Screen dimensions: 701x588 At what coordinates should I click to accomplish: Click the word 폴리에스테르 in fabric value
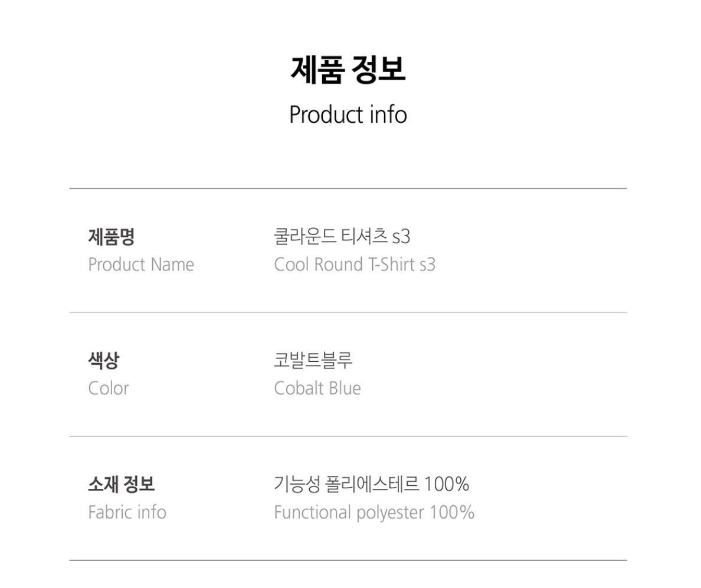[372, 485]
